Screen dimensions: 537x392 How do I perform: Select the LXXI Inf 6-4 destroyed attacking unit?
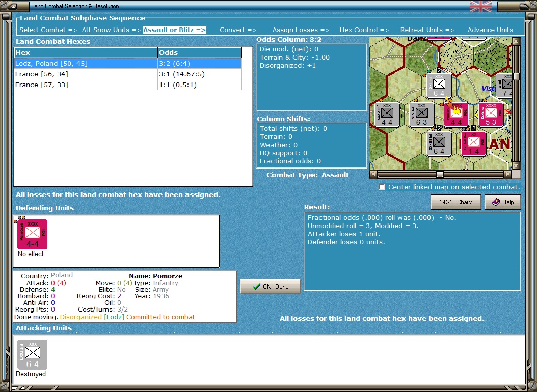[32, 354]
